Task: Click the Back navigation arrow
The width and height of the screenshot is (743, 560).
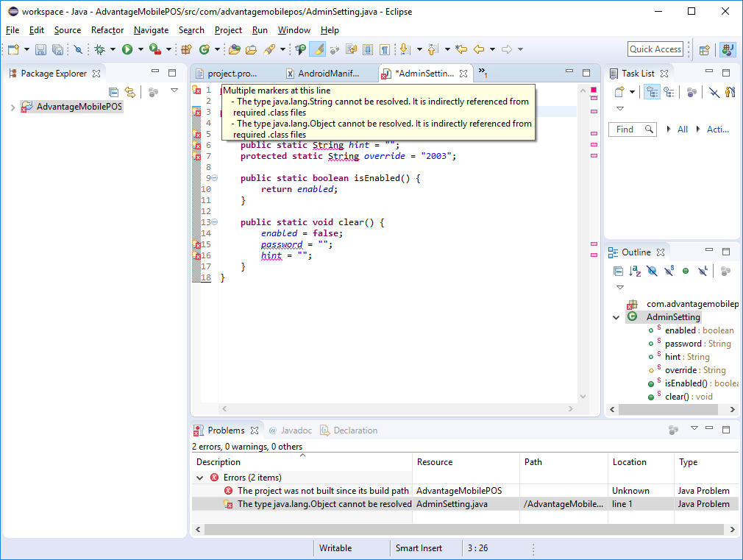Action: click(479, 49)
